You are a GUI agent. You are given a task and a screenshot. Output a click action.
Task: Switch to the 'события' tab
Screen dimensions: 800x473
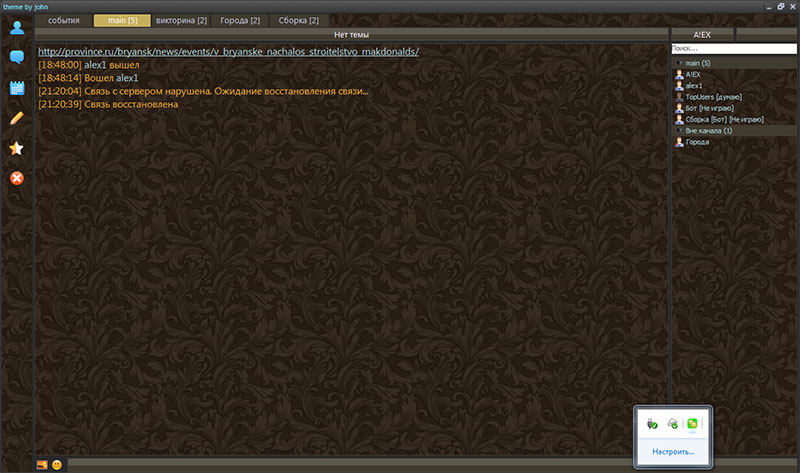pos(64,20)
